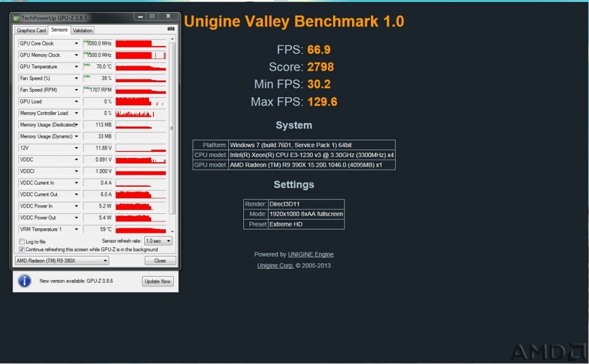The width and height of the screenshot is (589, 364).
Task: Open the GPU Load sensor dropdown
Action: pos(77,102)
